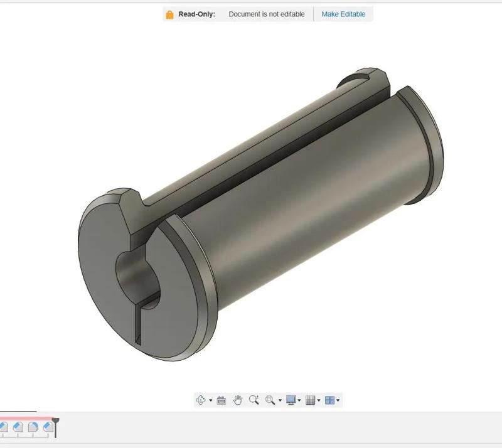The image size is (502, 448).
Task: Select the fillet feature in the timeline
Action: point(33,427)
